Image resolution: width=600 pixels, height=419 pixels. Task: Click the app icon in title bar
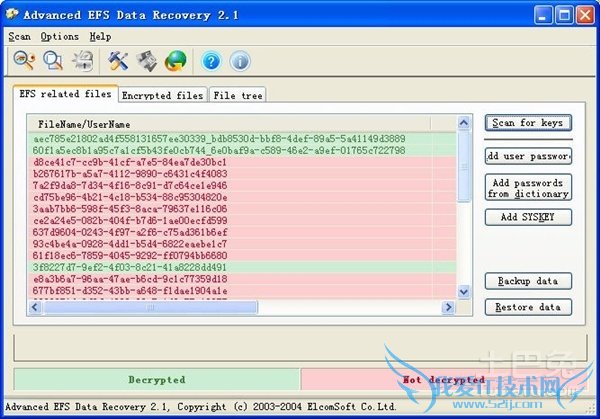pos(12,15)
